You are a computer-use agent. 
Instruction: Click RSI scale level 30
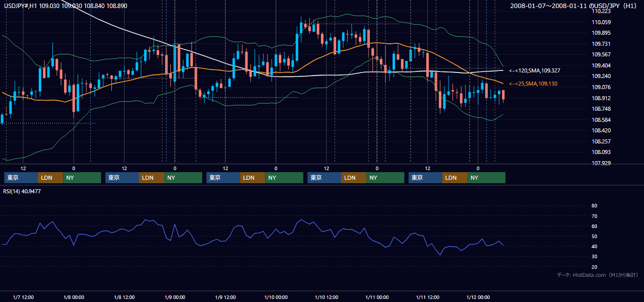594,257
